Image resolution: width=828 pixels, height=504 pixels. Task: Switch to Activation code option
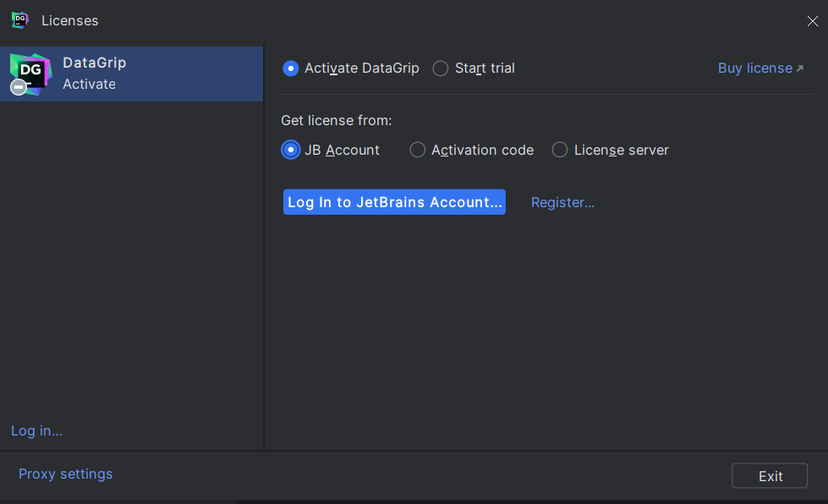pyautogui.click(x=418, y=150)
